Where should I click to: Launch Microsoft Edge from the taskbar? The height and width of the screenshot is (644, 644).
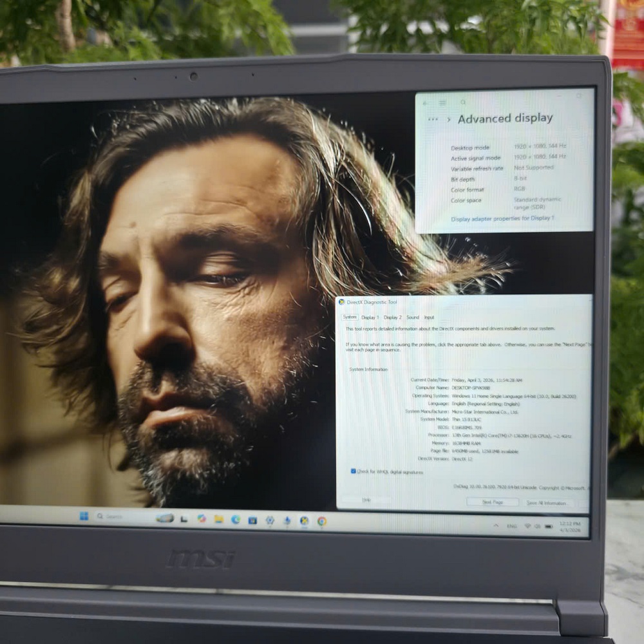tap(236, 520)
